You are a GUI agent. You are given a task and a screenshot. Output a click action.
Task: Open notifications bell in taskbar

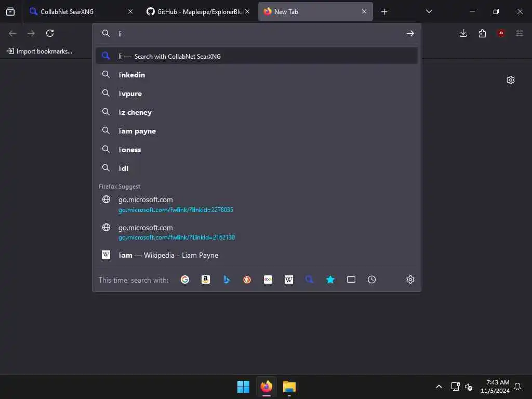tap(517, 387)
